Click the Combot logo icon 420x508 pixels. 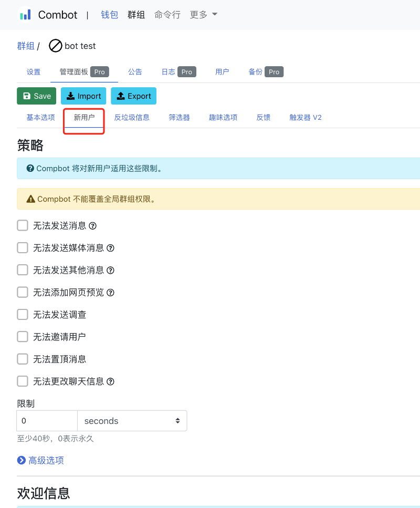(25, 15)
